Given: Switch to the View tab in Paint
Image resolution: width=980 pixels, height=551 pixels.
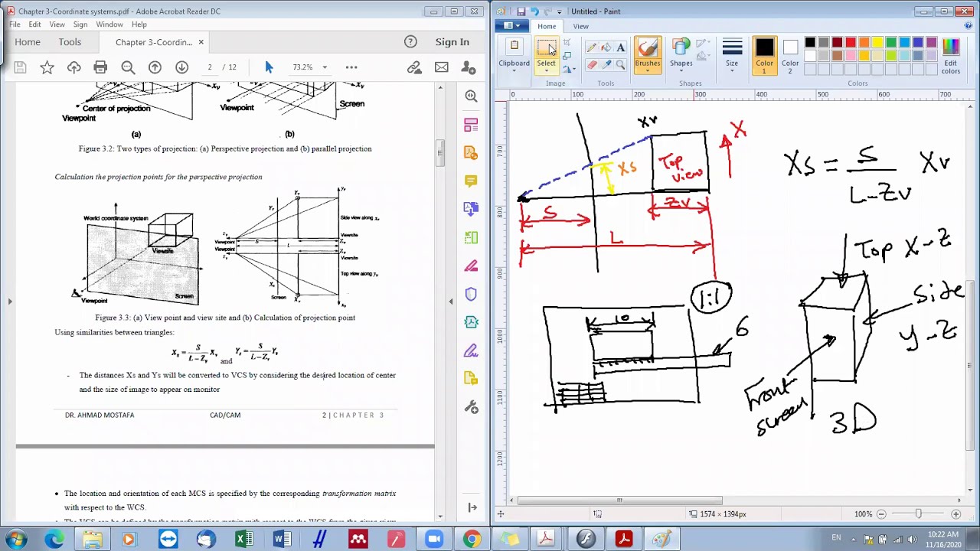Looking at the screenshot, I should (x=581, y=27).
